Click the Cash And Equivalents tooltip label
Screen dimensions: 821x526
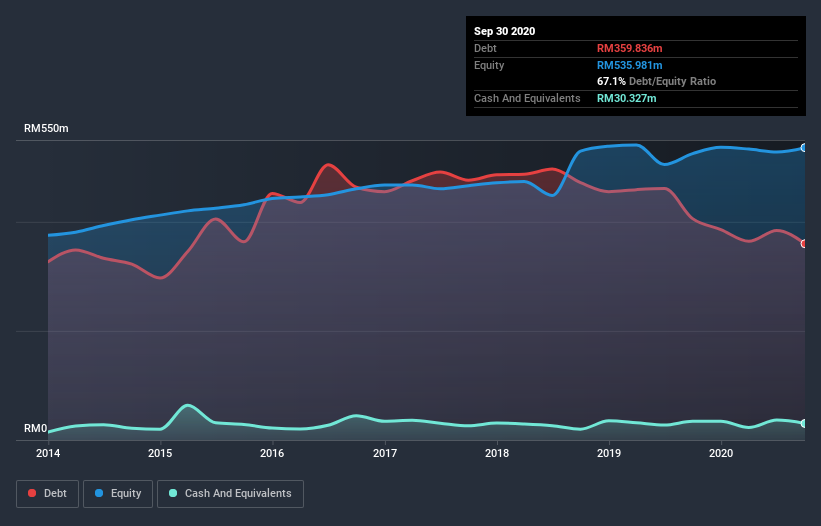coord(527,98)
